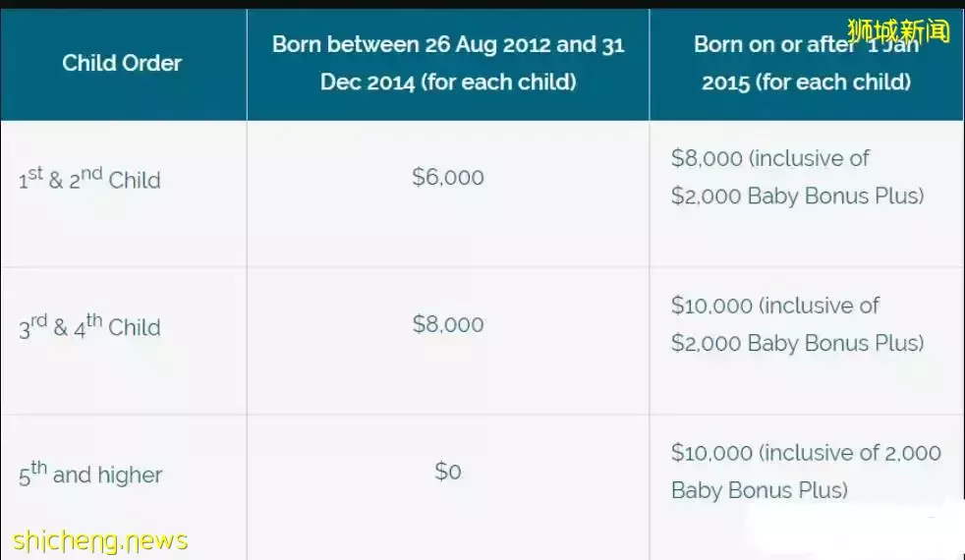Viewport: 965px width, 560px height.
Task: Click "Baby Bonus Plus)" text in last row
Action: pyautogui.click(x=759, y=489)
